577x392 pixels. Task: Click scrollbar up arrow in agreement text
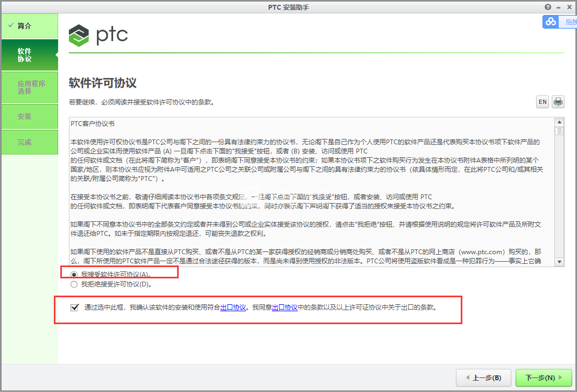[x=559, y=122]
